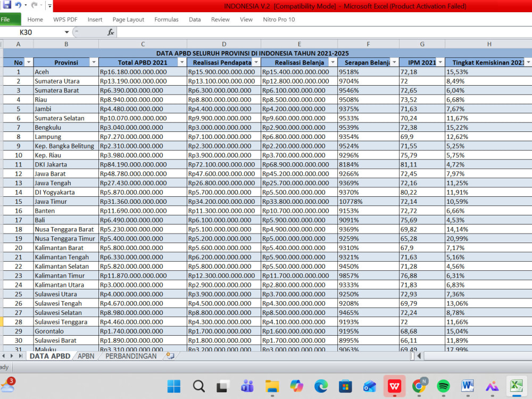Open the IPM 2021 filter dropdown
Image resolution: width=532 pixels, height=399 pixels.
[x=440, y=62]
